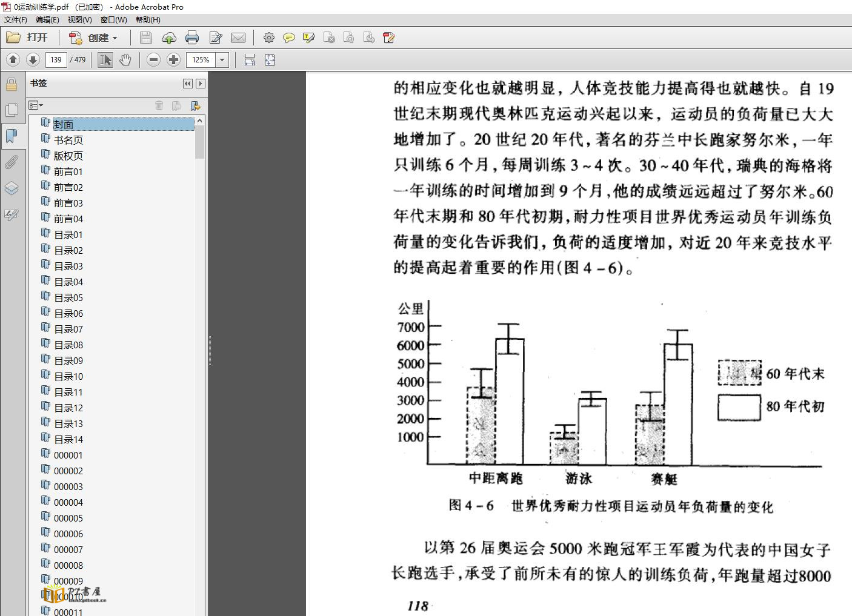This screenshot has height=616, width=852.
Task: Toggle the bookmarks panel icon
Action: (11, 136)
